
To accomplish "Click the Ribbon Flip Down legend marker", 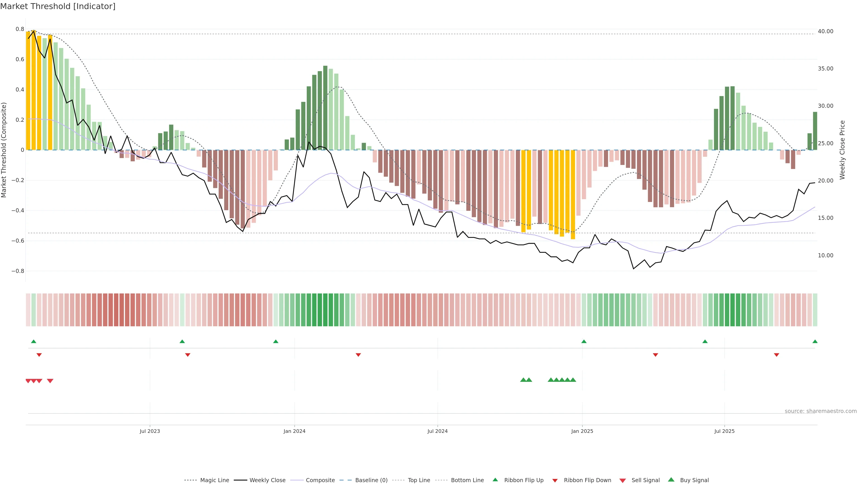I will click(x=555, y=480).
